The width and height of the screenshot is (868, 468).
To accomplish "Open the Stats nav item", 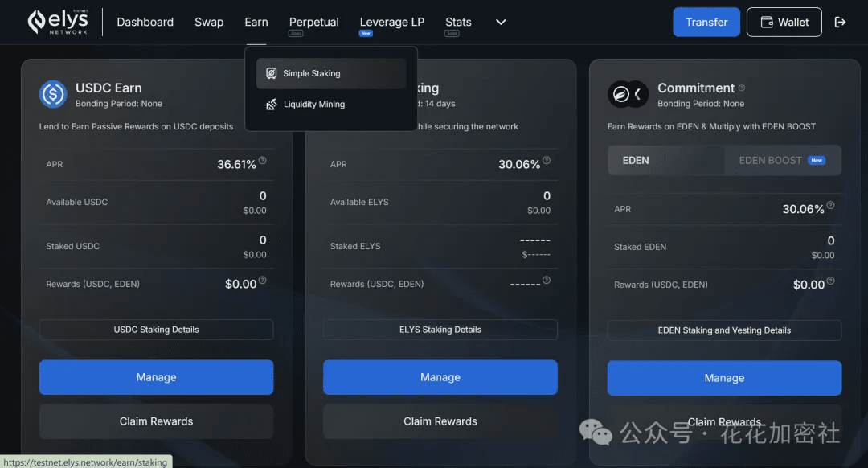I will tap(458, 23).
